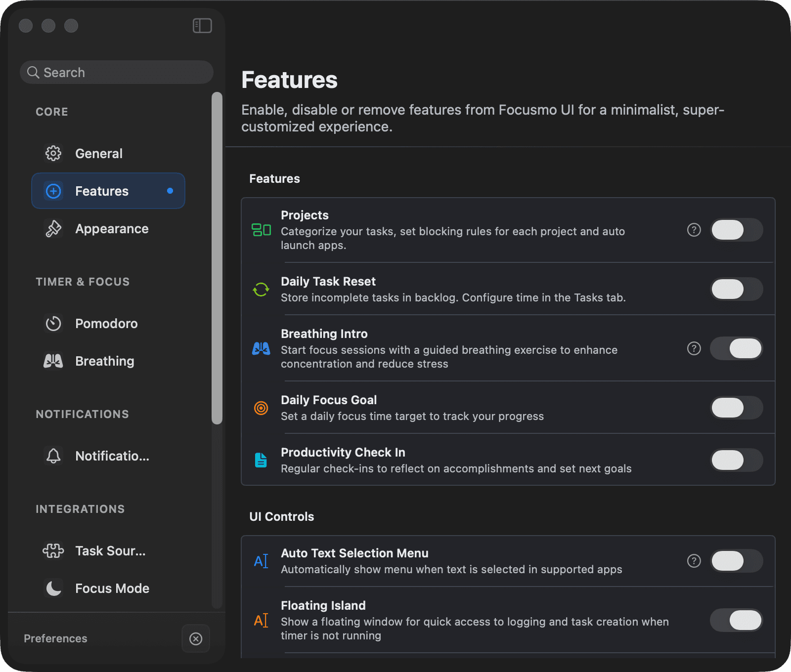Toggle the Projects switch
The height and width of the screenshot is (672, 791).
coord(736,230)
